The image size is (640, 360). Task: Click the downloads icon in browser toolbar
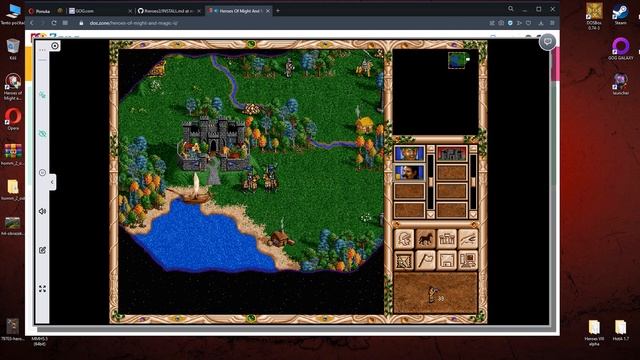pos(541,23)
